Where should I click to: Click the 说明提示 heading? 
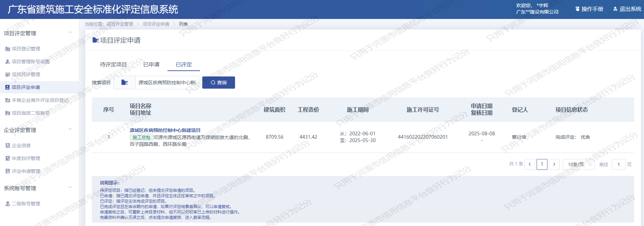click(x=109, y=183)
